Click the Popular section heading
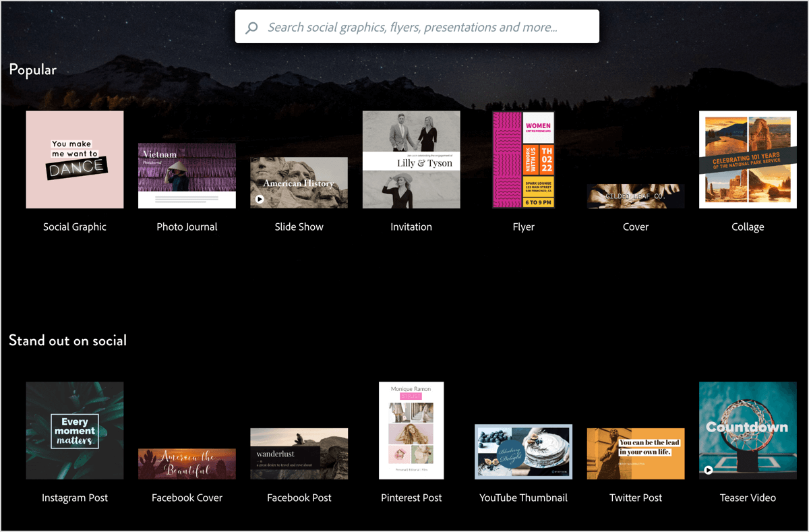 [x=32, y=69]
